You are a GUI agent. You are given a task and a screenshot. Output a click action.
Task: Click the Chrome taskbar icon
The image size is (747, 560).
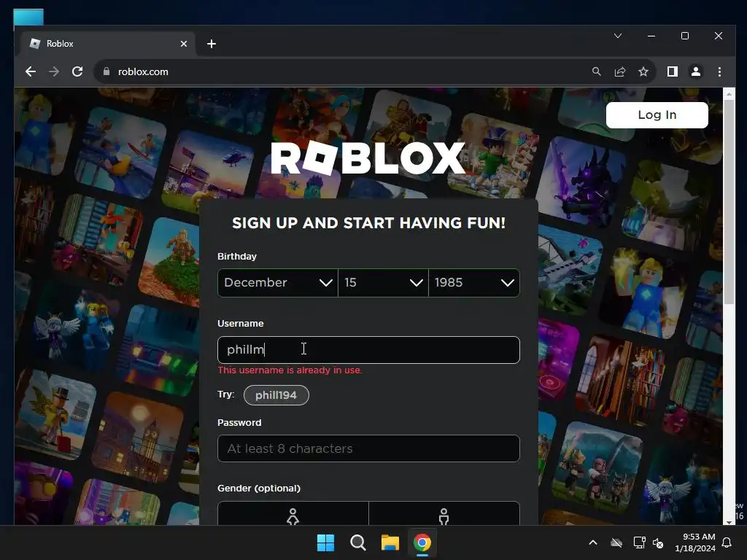tap(422, 542)
